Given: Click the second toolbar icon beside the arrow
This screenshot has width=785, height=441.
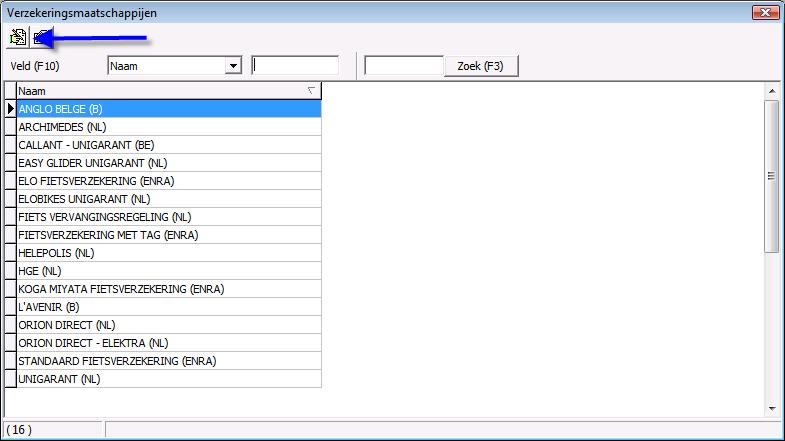Looking at the screenshot, I should (42, 38).
